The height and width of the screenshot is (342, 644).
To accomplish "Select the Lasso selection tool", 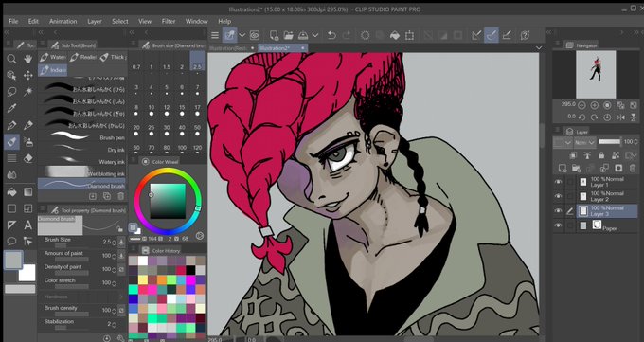I will point(11,92).
